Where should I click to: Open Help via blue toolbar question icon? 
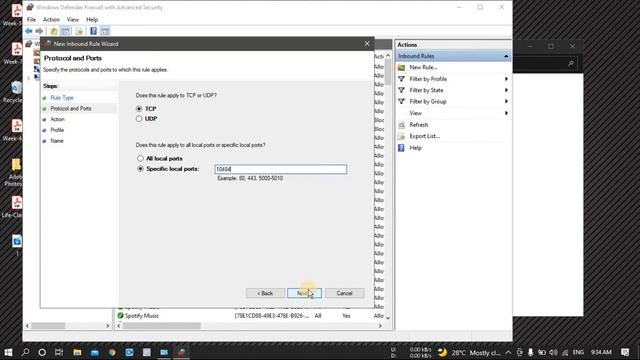(x=93, y=31)
